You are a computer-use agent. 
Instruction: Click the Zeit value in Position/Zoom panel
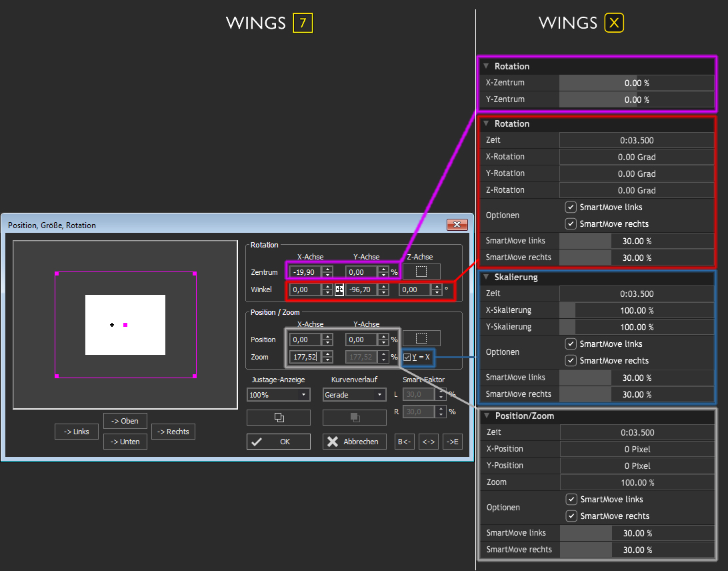point(637,432)
